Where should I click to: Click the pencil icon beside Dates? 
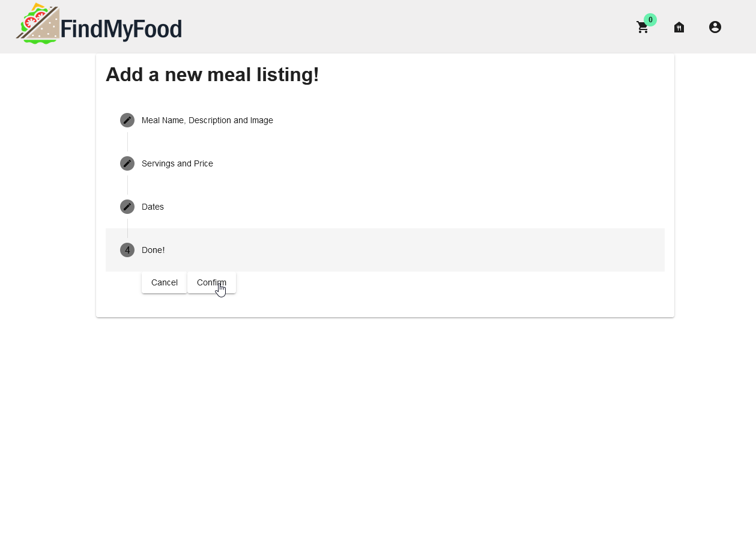tap(127, 207)
